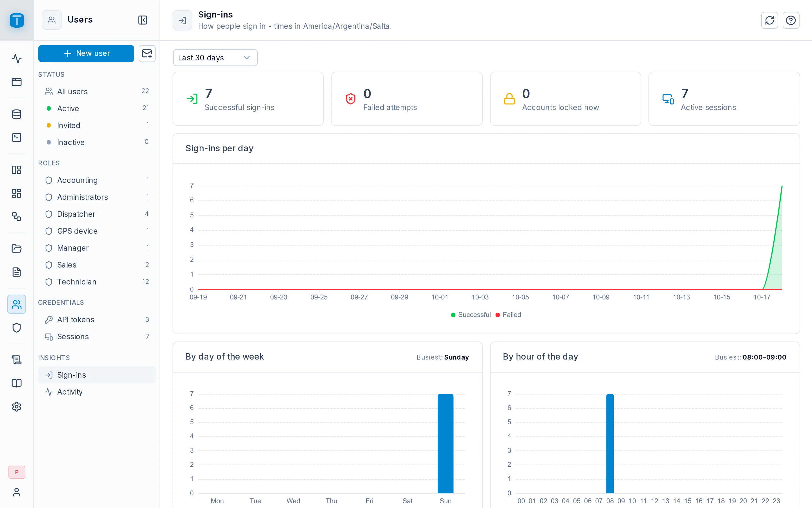This screenshot has height=508, width=812.
Task: Create a New user
Action: point(86,53)
